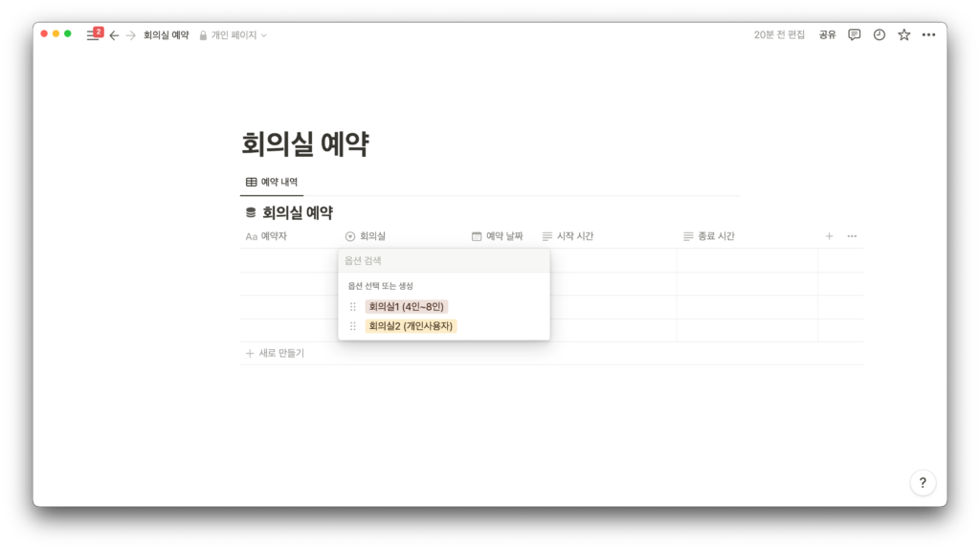Click the 옵션 검색 search field
This screenshot has height=550, width=980.
(x=443, y=260)
